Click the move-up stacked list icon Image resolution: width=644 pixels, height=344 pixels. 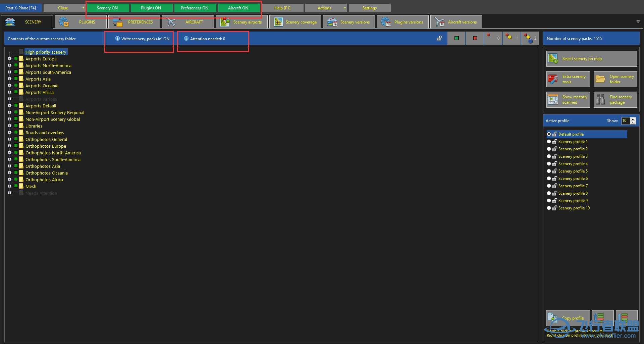coord(599,318)
